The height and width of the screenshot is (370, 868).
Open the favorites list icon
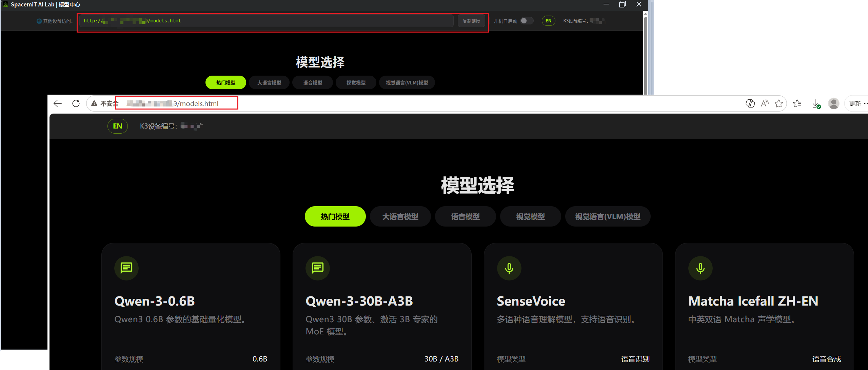tap(797, 103)
